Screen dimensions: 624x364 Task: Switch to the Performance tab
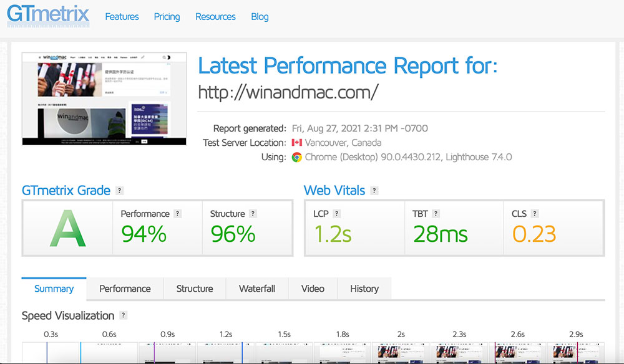click(x=125, y=289)
